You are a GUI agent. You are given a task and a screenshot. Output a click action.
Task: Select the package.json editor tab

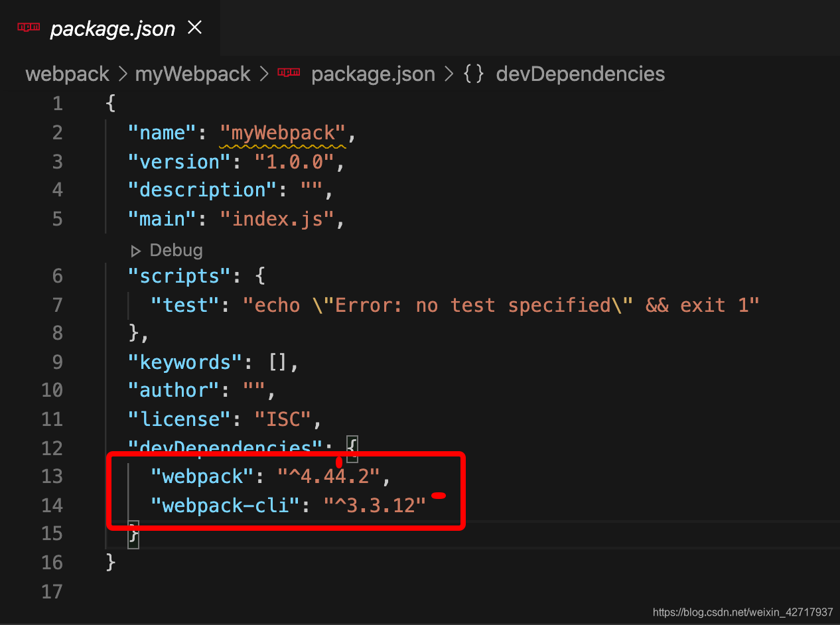[x=109, y=28]
